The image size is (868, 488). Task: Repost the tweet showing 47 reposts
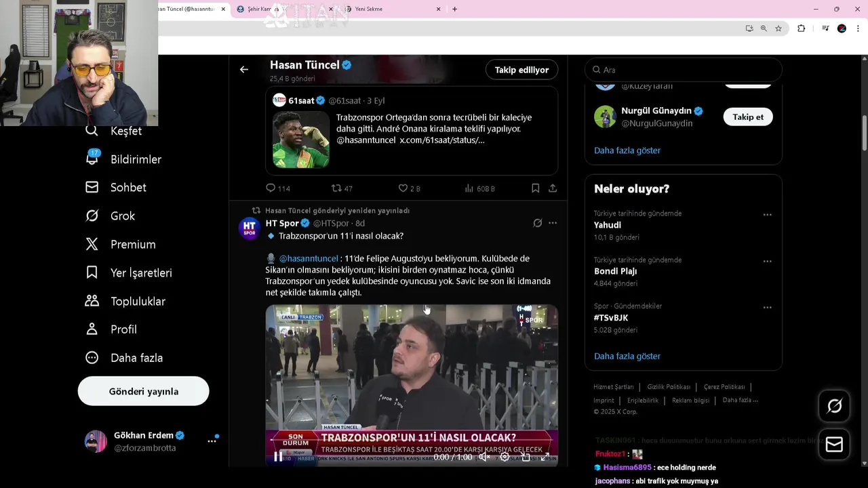[342, 188]
